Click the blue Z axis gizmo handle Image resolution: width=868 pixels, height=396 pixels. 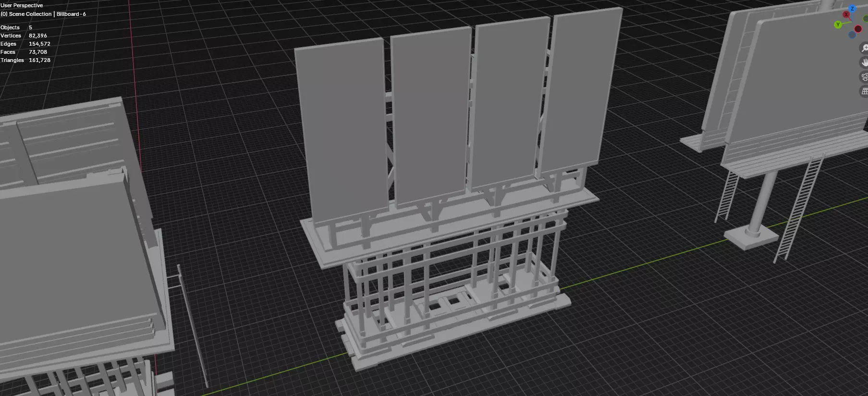852,9
